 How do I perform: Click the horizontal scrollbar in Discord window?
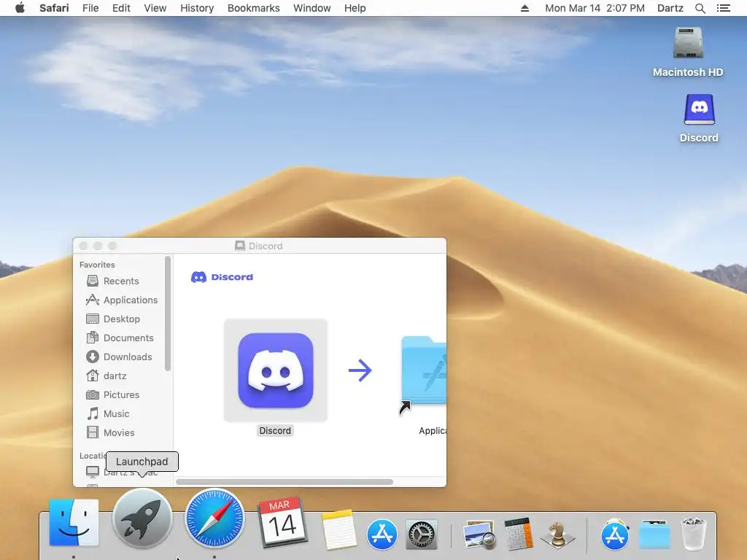point(285,482)
